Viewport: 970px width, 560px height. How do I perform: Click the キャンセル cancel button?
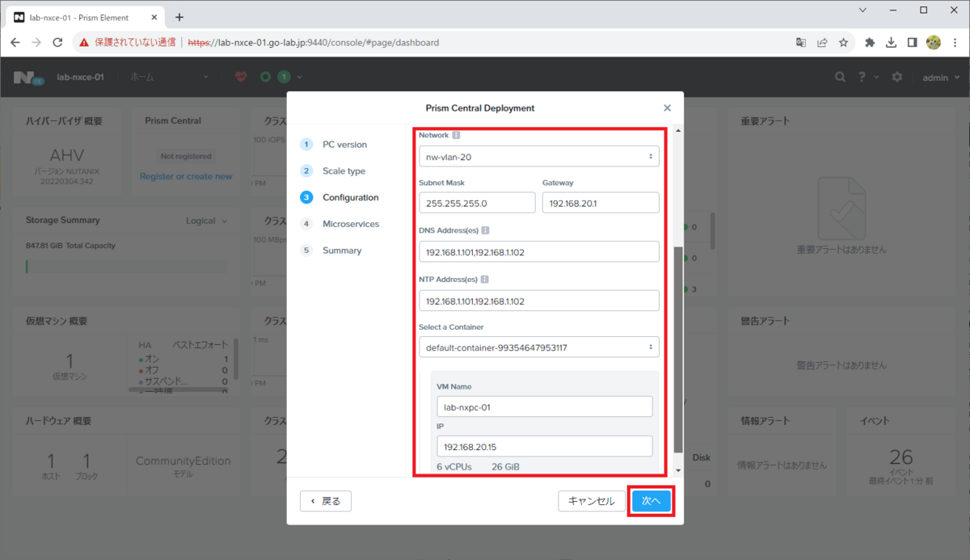click(x=592, y=501)
